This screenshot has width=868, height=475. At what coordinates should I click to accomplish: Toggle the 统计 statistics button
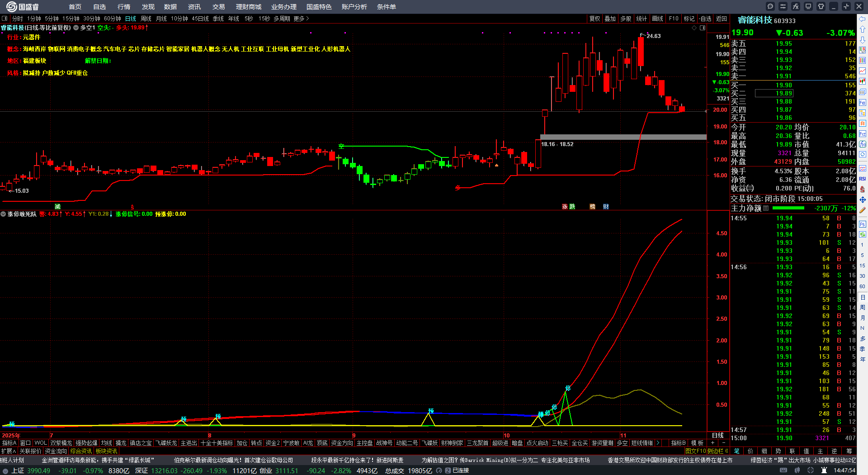point(642,19)
